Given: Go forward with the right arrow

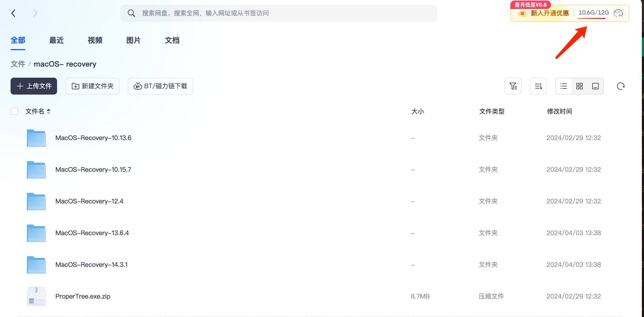Looking at the screenshot, I should (x=35, y=13).
